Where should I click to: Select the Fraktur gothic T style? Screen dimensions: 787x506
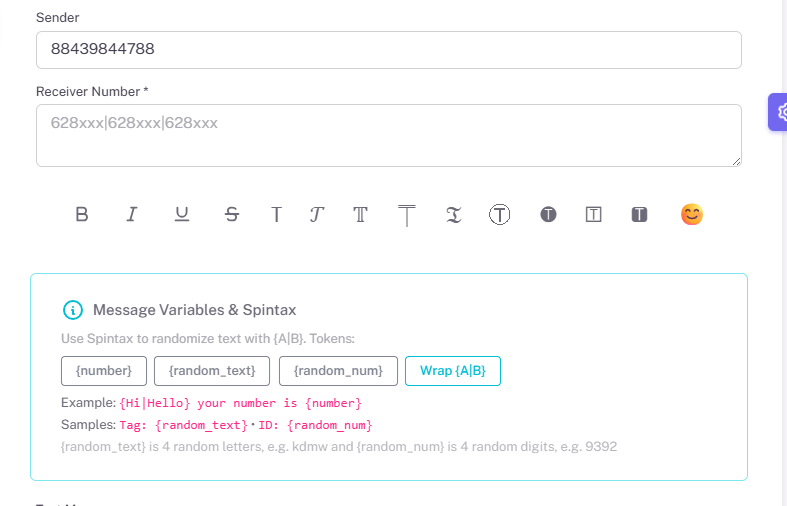pyautogui.click(x=453, y=214)
